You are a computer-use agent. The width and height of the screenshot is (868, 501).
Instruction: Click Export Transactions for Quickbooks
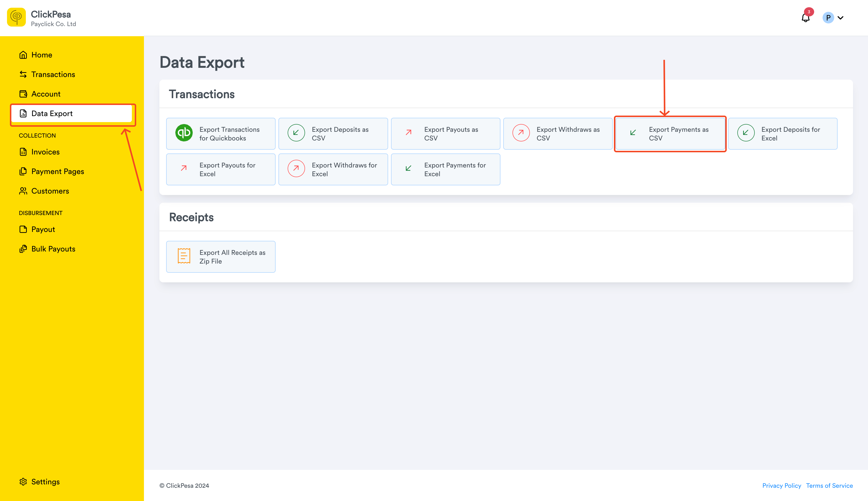(x=221, y=134)
